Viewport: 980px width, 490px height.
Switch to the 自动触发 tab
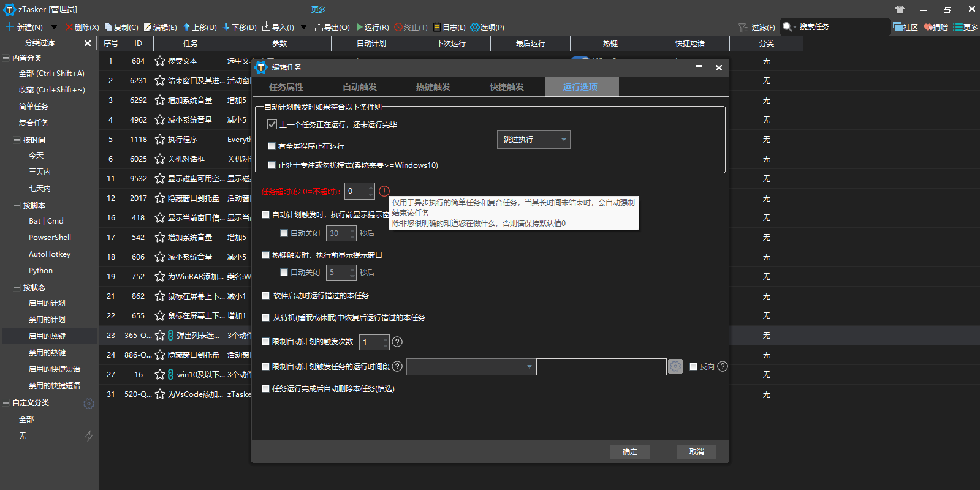click(360, 87)
